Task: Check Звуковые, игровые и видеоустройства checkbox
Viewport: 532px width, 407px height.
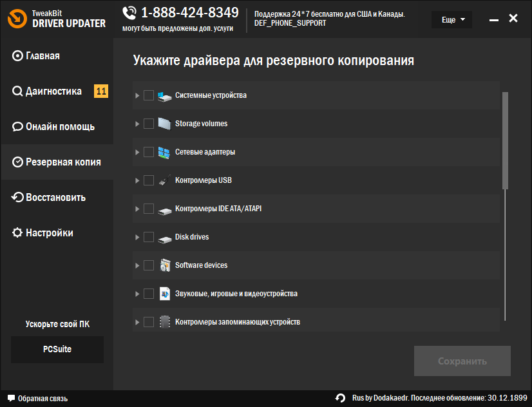Action: click(x=149, y=294)
